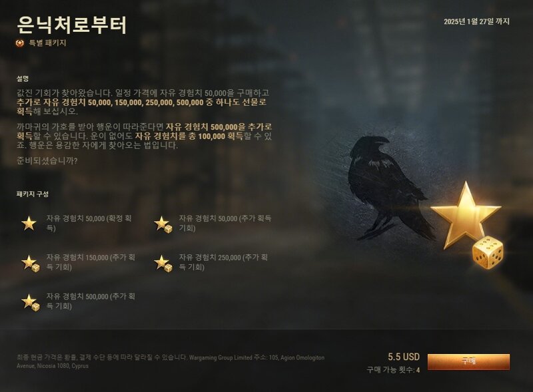Image resolution: width=533 pixels, height=392 pixels.
Task: Click the orange 구매 purchase button
Action: tap(468, 361)
